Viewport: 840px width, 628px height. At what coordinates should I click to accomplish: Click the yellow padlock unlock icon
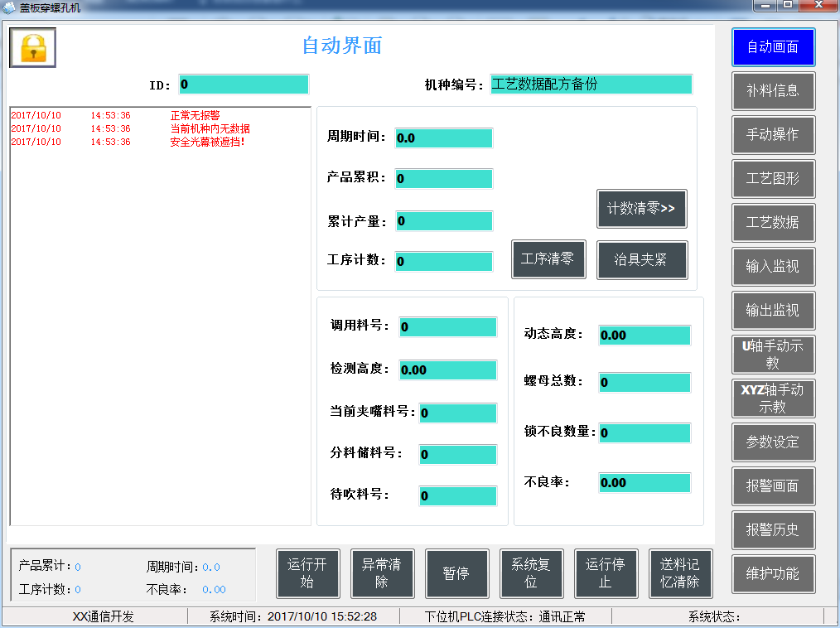coord(32,47)
